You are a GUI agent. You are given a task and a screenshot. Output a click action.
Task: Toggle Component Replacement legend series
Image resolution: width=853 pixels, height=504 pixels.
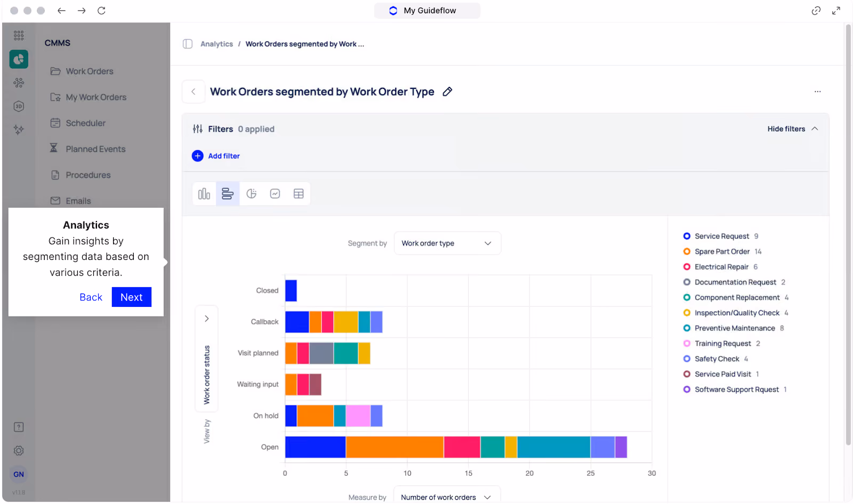736,298
